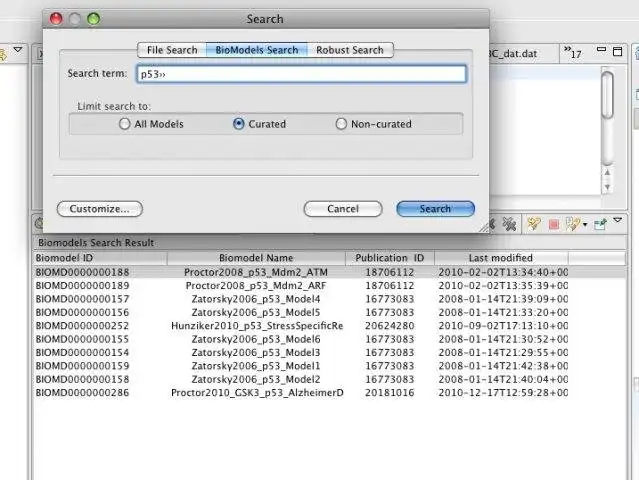
Task: Select the Curated radio button
Action: click(x=238, y=123)
